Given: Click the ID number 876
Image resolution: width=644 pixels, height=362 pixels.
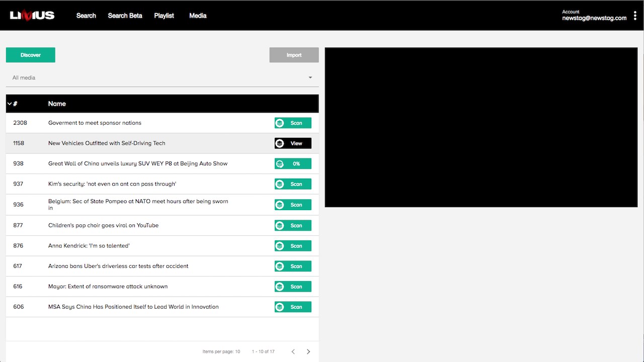Looking at the screenshot, I should (18, 246).
